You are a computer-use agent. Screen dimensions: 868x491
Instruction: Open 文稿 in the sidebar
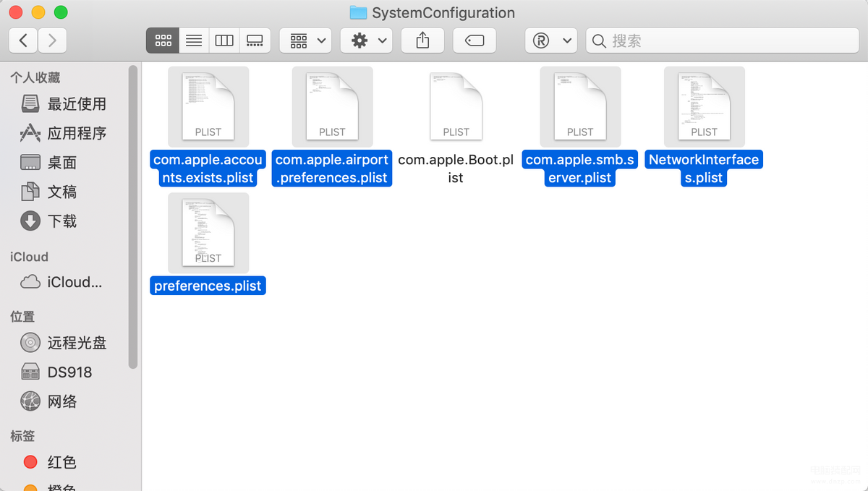(49, 192)
